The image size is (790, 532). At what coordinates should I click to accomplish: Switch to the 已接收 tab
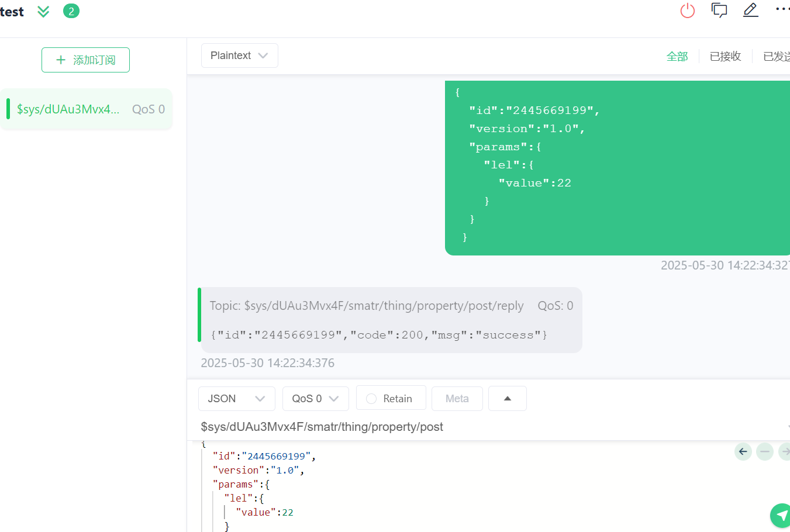725,56
